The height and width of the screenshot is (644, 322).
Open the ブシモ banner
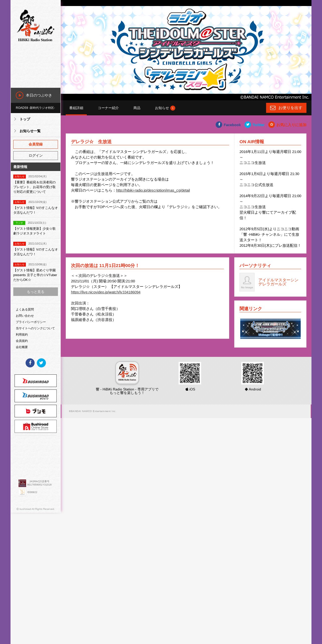(x=36, y=411)
